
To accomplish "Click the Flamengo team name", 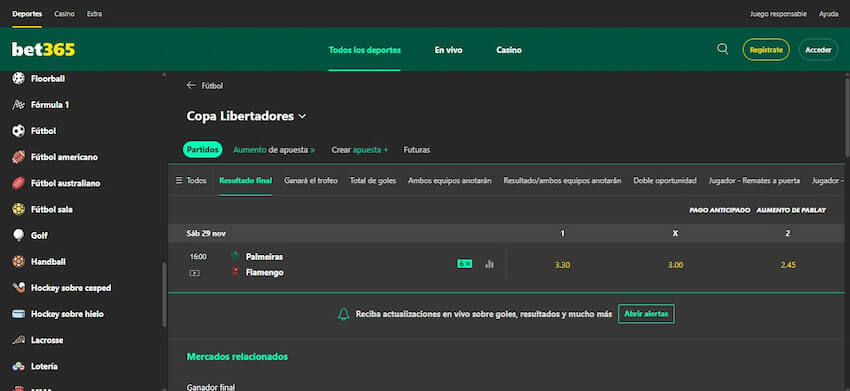I will pos(265,272).
